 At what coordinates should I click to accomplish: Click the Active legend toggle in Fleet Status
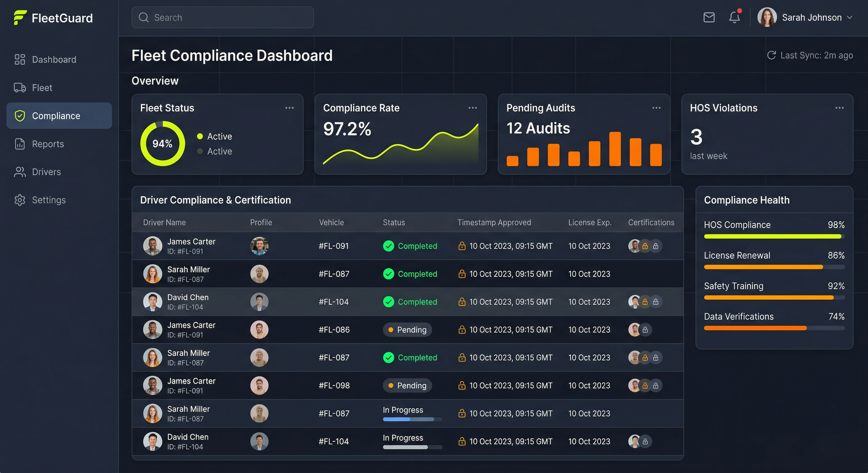(215, 136)
